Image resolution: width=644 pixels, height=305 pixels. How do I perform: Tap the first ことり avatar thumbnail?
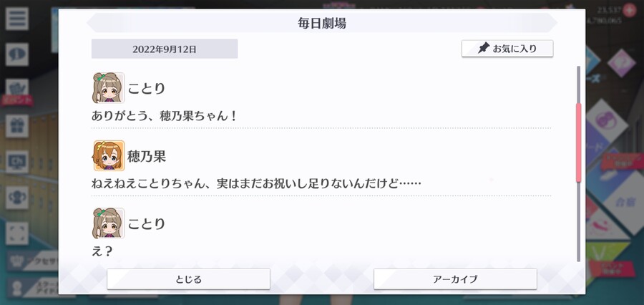click(109, 88)
